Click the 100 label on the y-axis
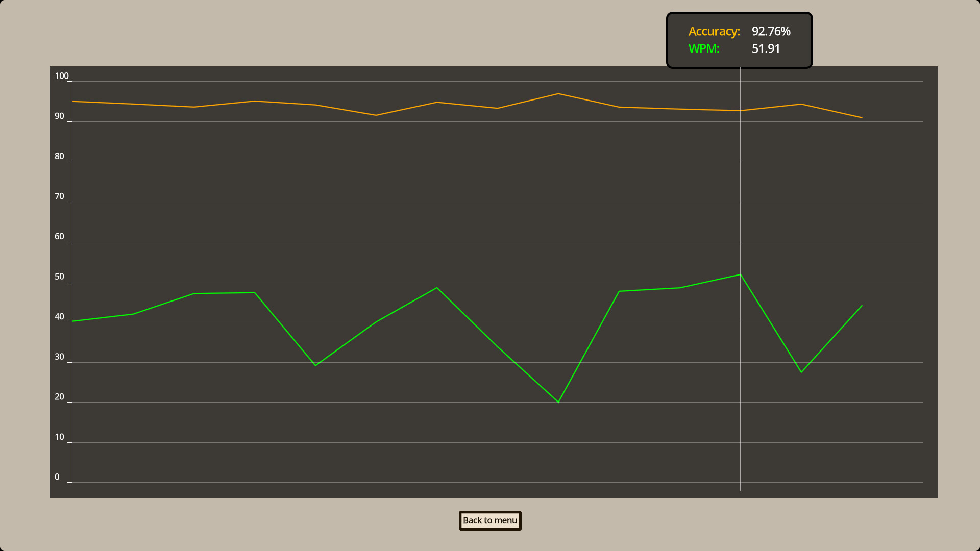The width and height of the screenshot is (980, 551). point(62,76)
